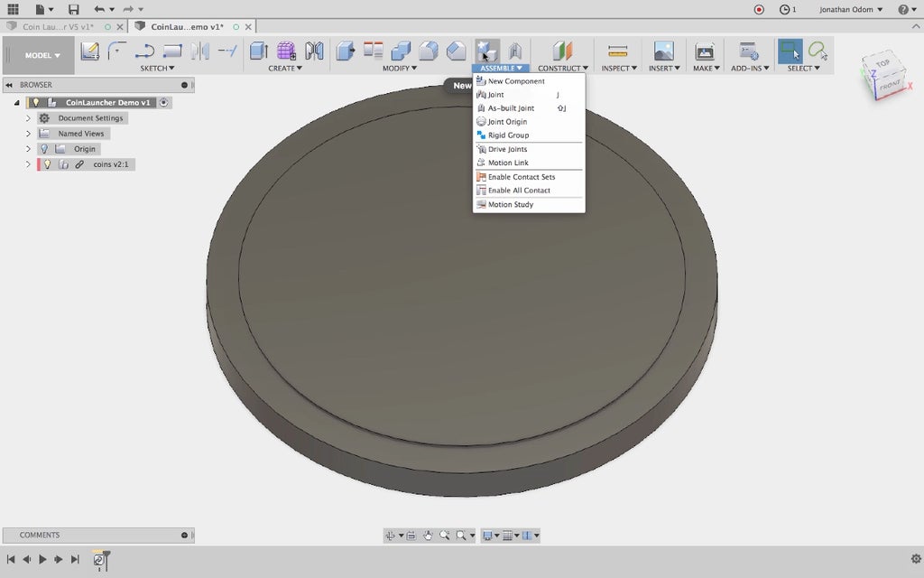
Task: Choose New Component from Assemble menu
Action: [x=529, y=81]
